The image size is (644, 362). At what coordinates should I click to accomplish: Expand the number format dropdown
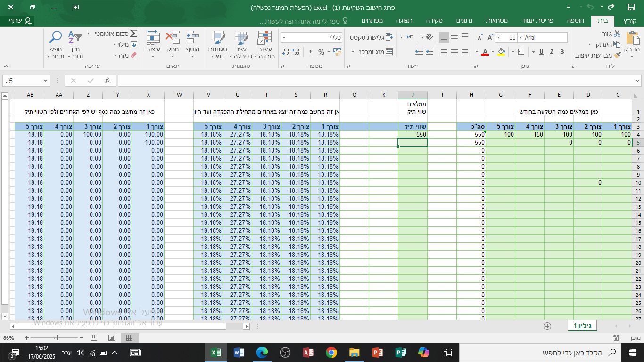tap(285, 38)
